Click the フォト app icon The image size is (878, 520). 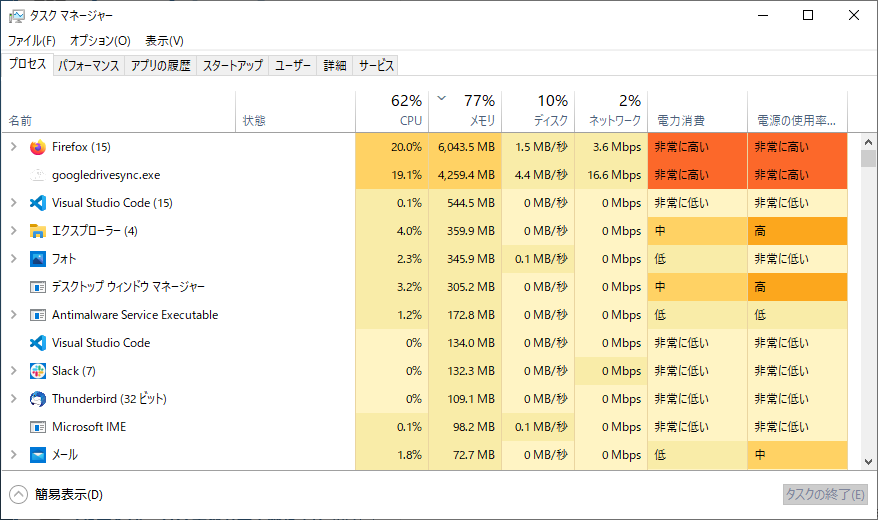[38, 259]
